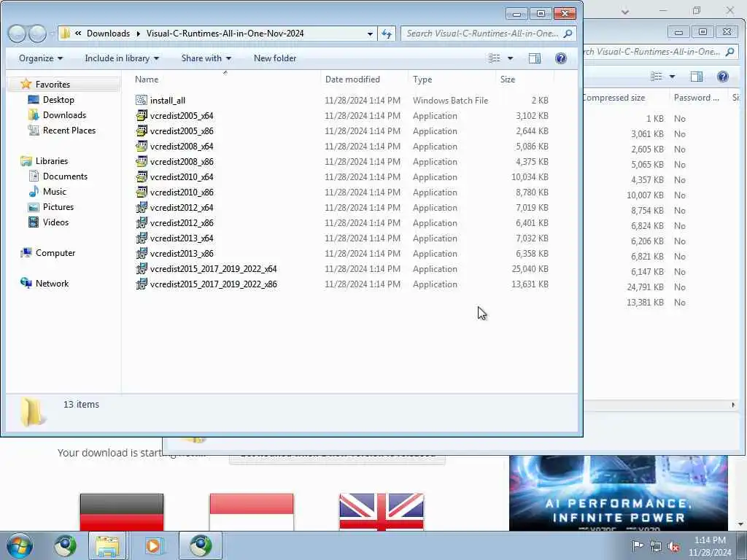Viewport: 747px width, 560px height.
Task: Click the Computer icon in the navigation pane
Action: click(x=26, y=253)
